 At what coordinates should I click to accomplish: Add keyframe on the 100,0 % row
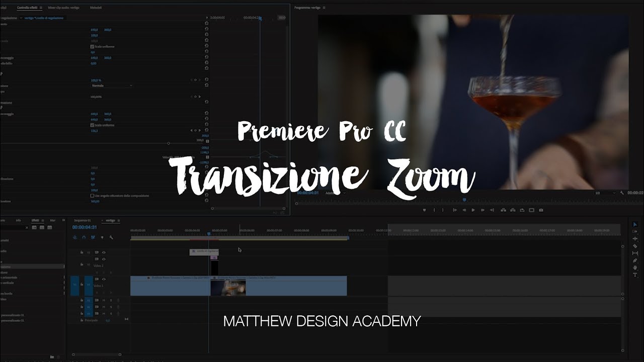pos(196,80)
